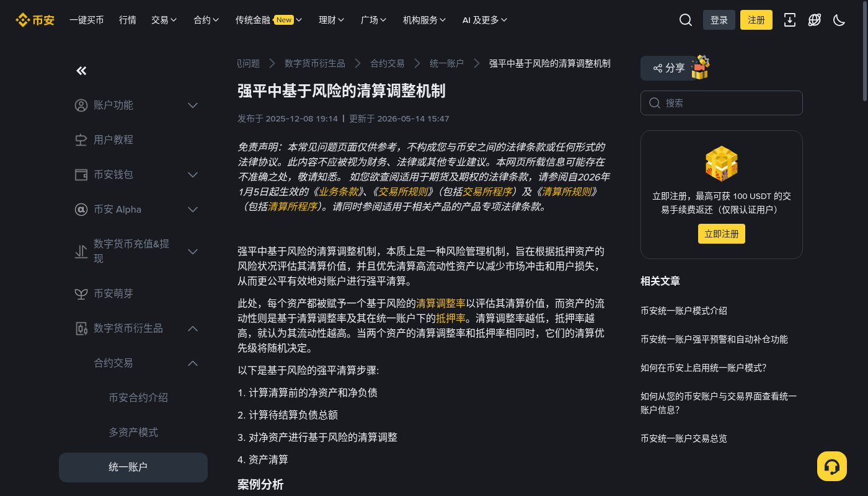Open customer support headset chat button
The width and height of the screenshot is (868, 496).
click(832, 466)
